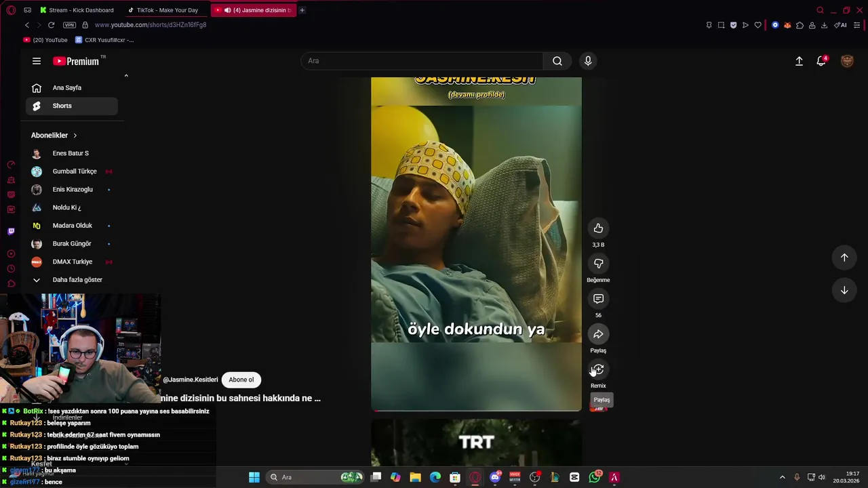868x488 pixels.
Task: Like the Short with thumbs up icon
Action: click(598, 228)
